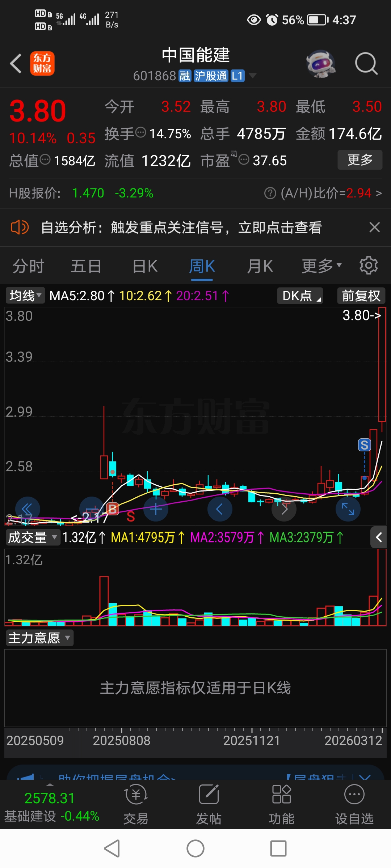Tap the speaker announcement icon
Image resolution: width=391 pixels, height=868 pixels.
tap(20, 227)
